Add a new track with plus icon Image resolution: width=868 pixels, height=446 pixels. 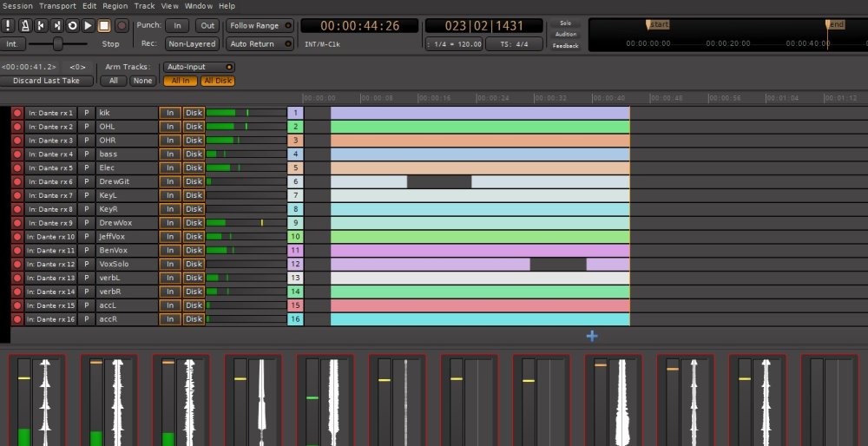[592, 335]
